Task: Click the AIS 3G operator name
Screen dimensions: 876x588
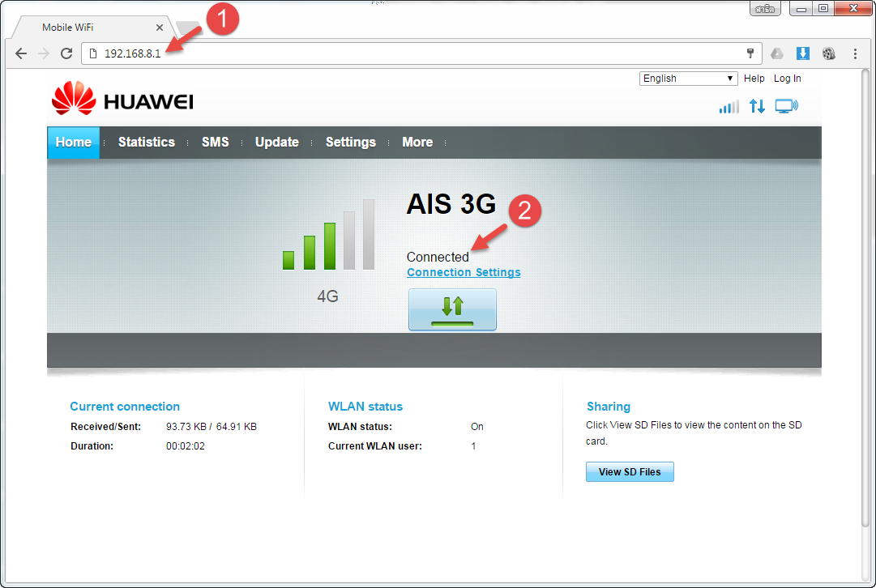Action: [451, 204]
